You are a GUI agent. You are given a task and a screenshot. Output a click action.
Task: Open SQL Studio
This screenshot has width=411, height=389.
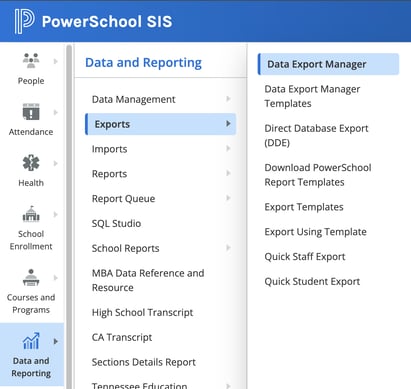pos(116,223)
